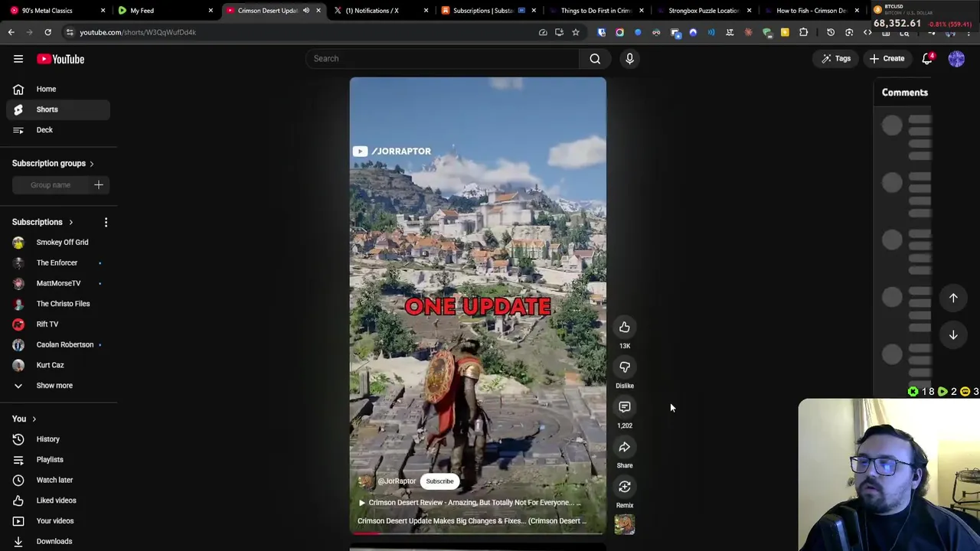Open the account avatar menu

[956, 59]
